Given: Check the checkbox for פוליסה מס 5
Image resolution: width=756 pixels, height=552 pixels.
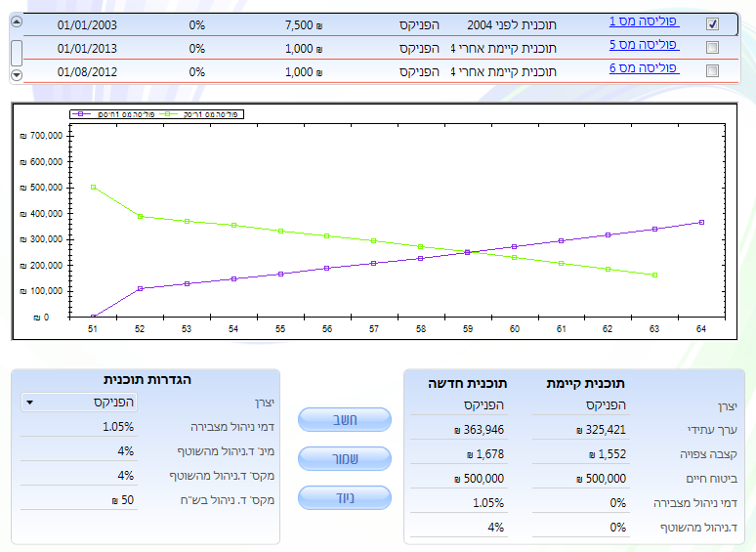Looking at the screenshot, I should 712,47.
